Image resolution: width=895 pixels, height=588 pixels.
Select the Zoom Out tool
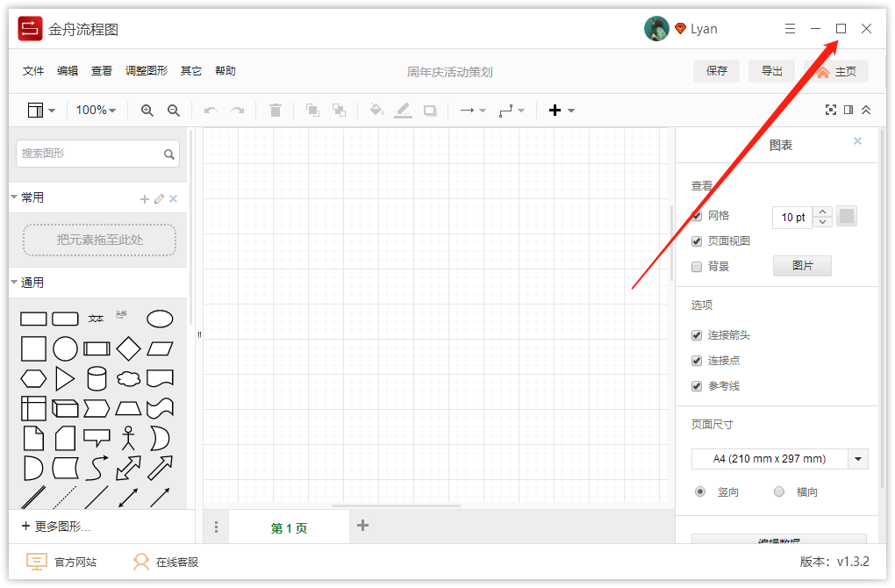point(173,110)
